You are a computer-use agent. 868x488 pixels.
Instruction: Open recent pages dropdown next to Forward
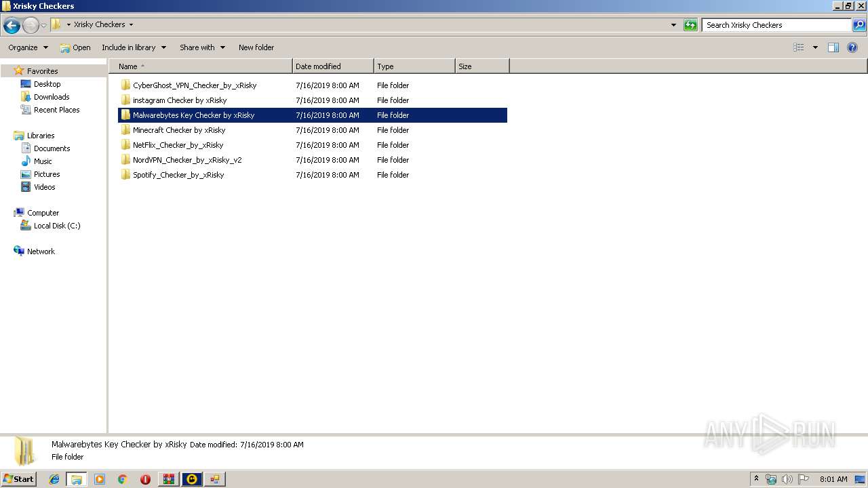click(43, 25)
